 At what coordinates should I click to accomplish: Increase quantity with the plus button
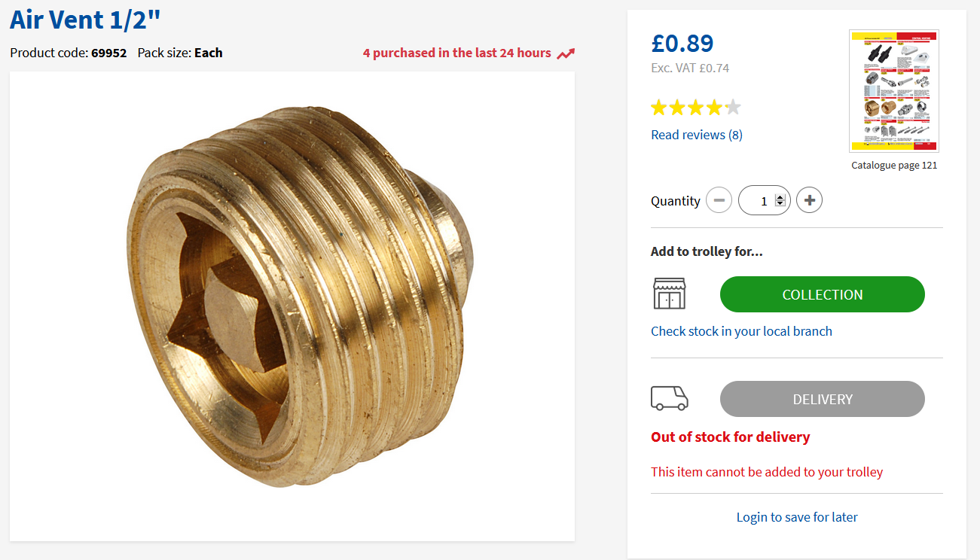(809, 200)
